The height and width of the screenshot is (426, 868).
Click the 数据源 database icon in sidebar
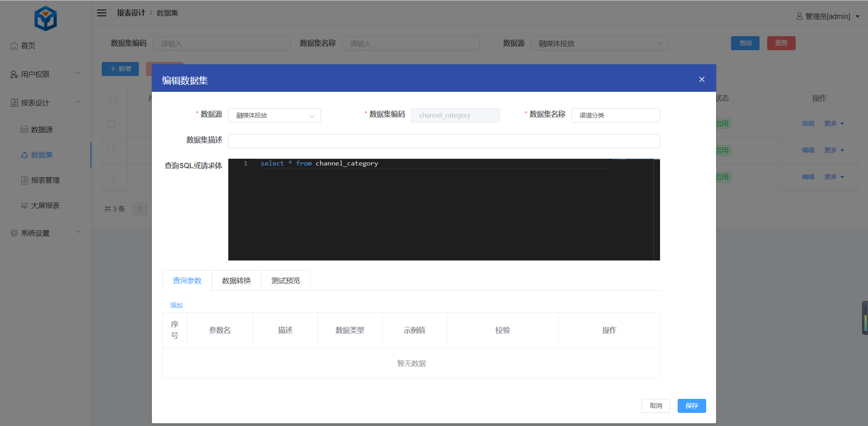[24, 129]
